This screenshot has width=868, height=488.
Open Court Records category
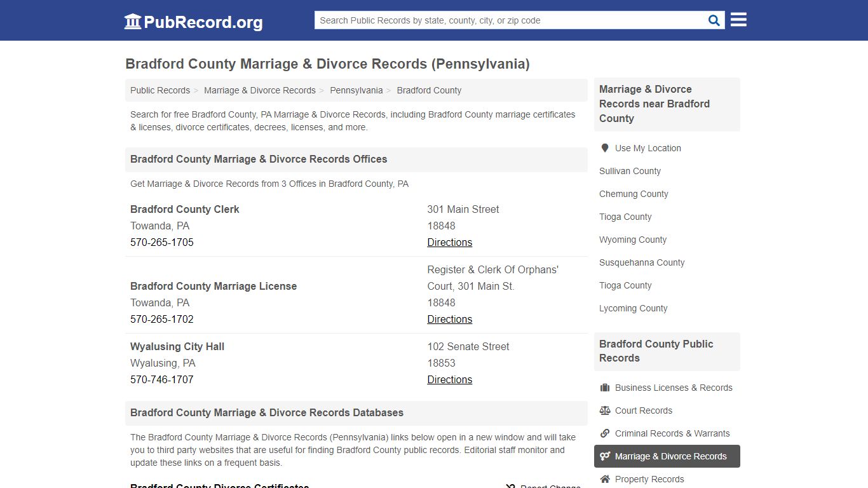click(644, 410)
